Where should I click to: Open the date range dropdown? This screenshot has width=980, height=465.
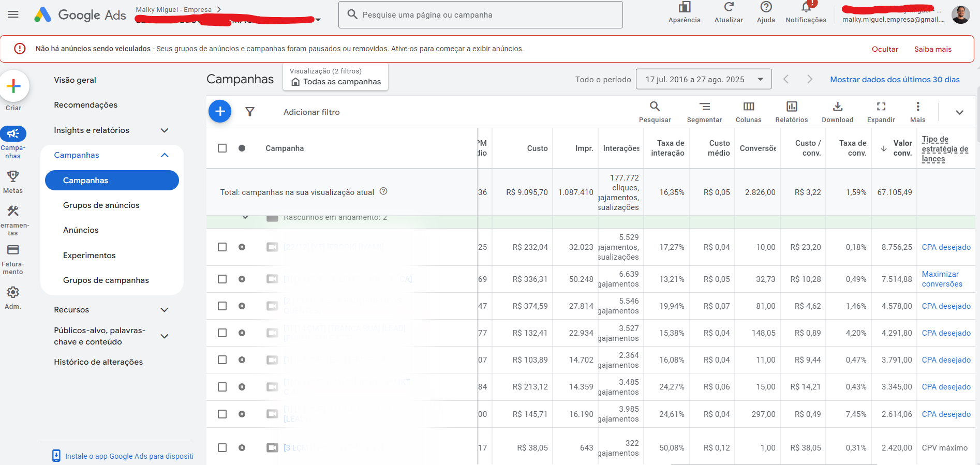(x=703, y=79)
